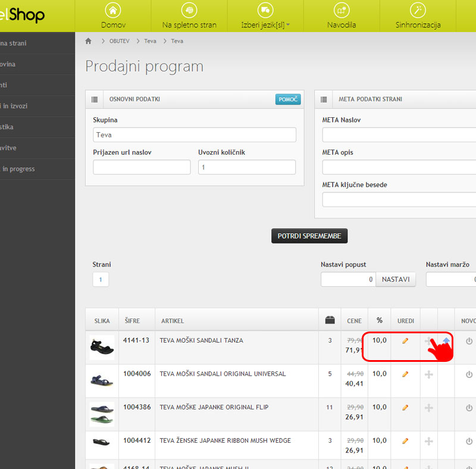
Task: Click NASTAVI button for popust
Action: tap(396, 280)
